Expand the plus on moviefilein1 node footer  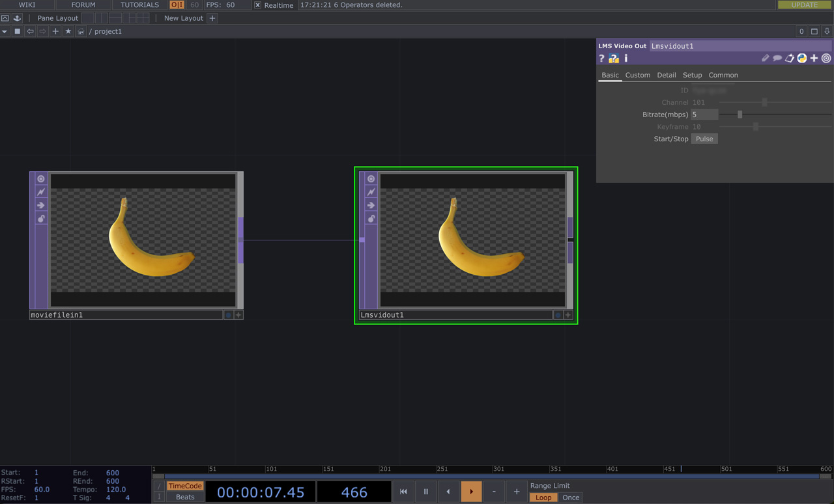click(x=238, y=315)
